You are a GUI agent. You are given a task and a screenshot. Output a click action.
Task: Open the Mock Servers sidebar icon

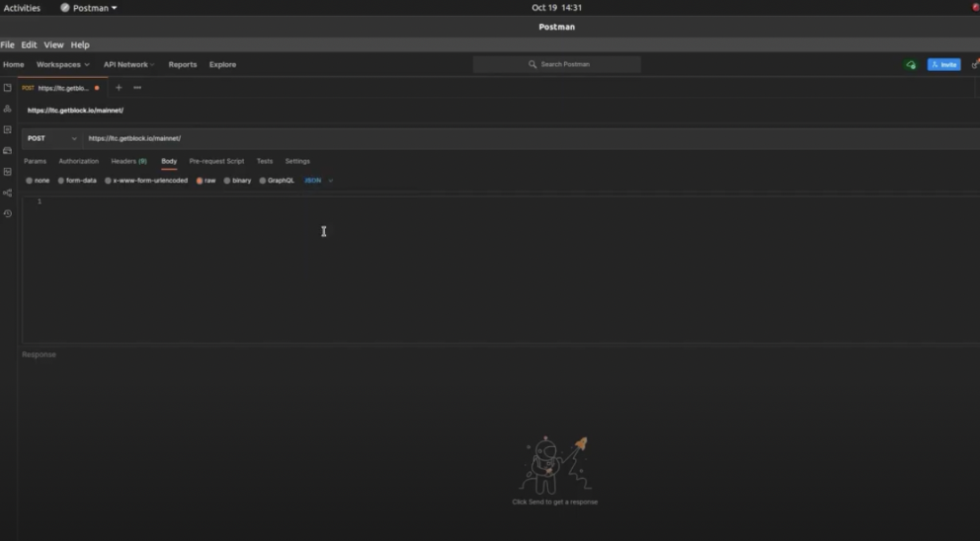pyautogui.click(x=8, y=151)
